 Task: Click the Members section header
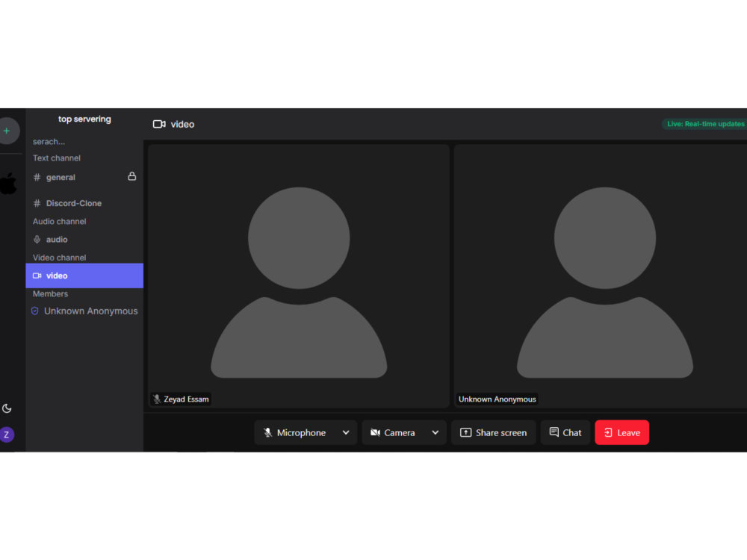click(51, 293)
